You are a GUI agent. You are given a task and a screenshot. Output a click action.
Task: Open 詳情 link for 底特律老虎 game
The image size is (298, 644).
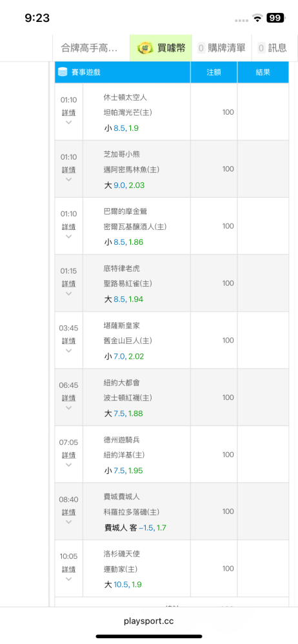click(69, 284)
